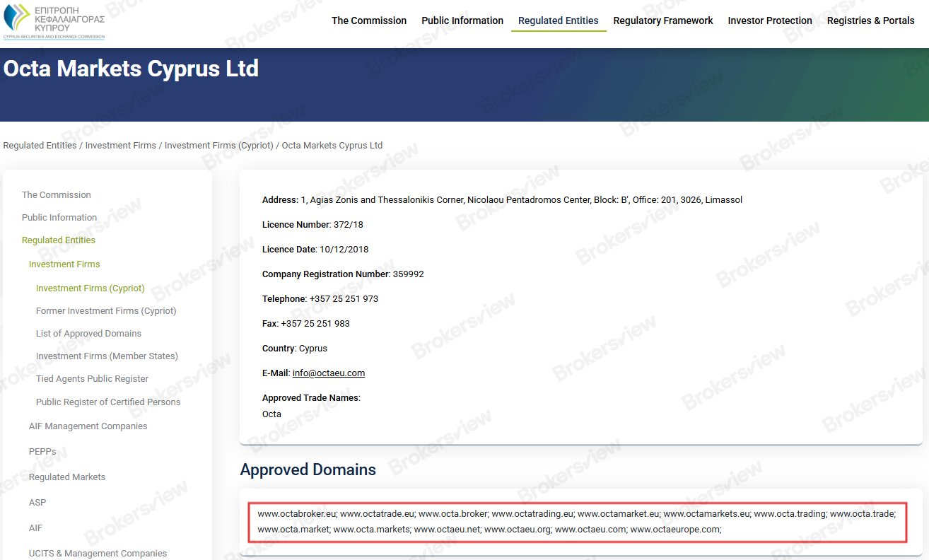This screenshot has height=560, width=929.
Task: Open UCITS & Management Companies sidebar item
Action: pyautogui.click(x=98, y=554)
